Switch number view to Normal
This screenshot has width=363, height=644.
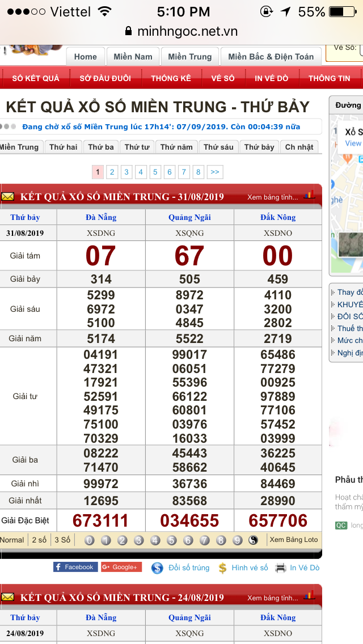pyautogui.click(x=12, y=540)
